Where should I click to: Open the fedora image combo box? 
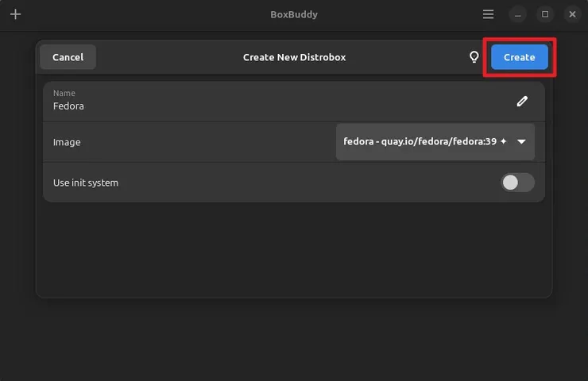(x=421, y=141)
